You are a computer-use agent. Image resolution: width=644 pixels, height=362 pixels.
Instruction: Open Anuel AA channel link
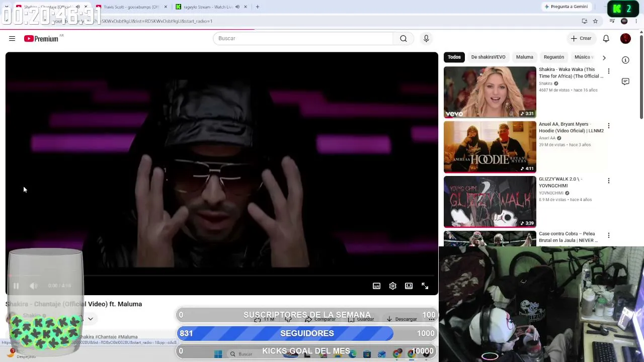pyautogui.click(x=547, y=138)
